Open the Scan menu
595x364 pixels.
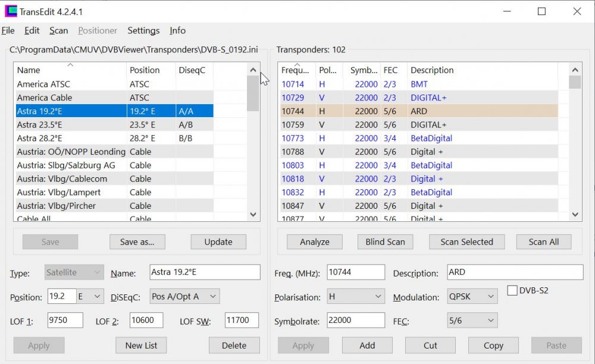(58, 30)
